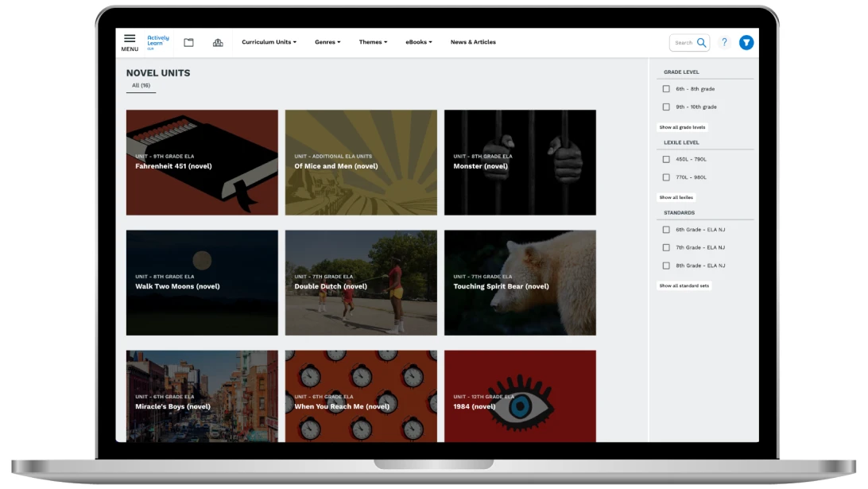Open the folder icon in top bar
868x489 pixels.
(188, 43)
